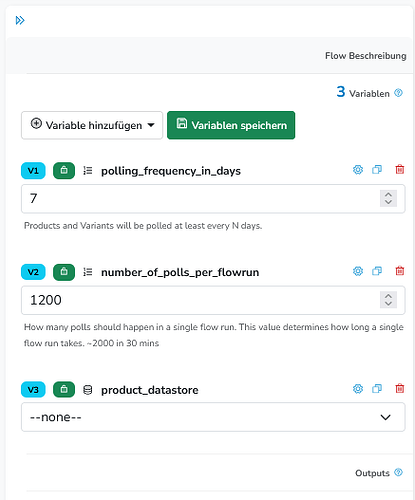The width and height of the screenshot is (415, 500).
Task: Open settings gear for product_datastore
Action: tap(358, 389)
